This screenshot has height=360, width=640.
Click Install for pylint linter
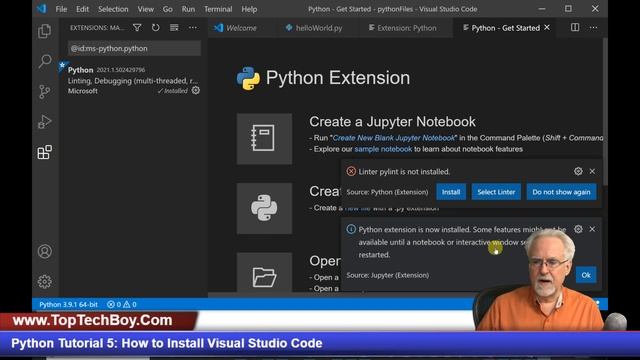451,192
